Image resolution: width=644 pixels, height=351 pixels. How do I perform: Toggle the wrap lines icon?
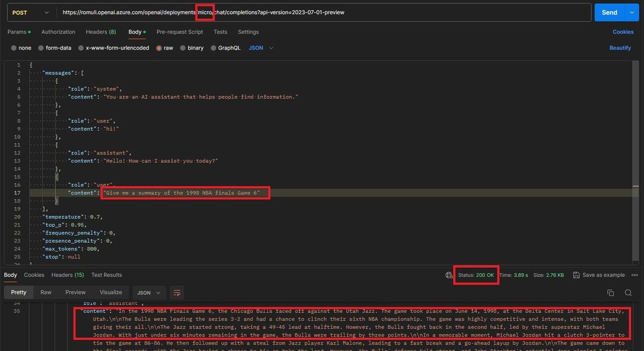(177, 292)
